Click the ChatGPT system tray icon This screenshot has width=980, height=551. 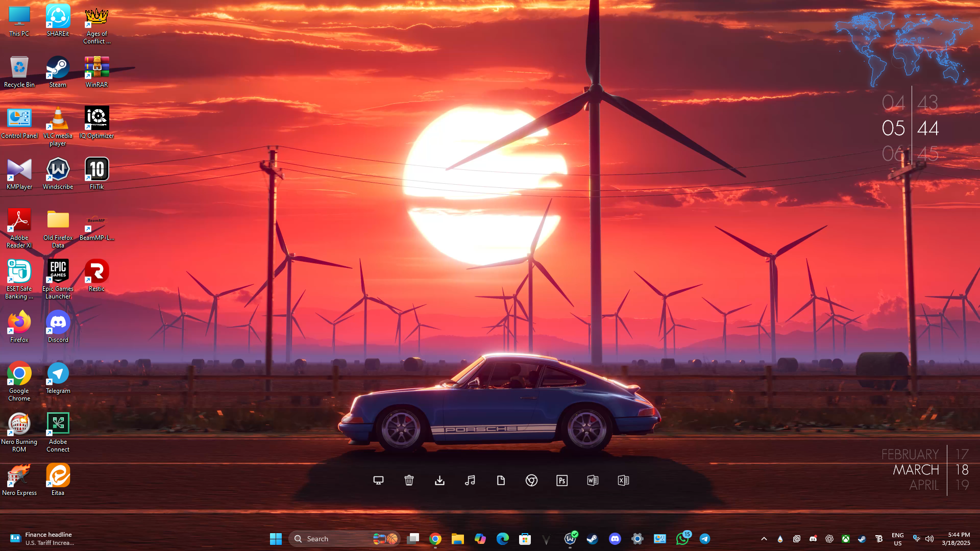(829, 539)
